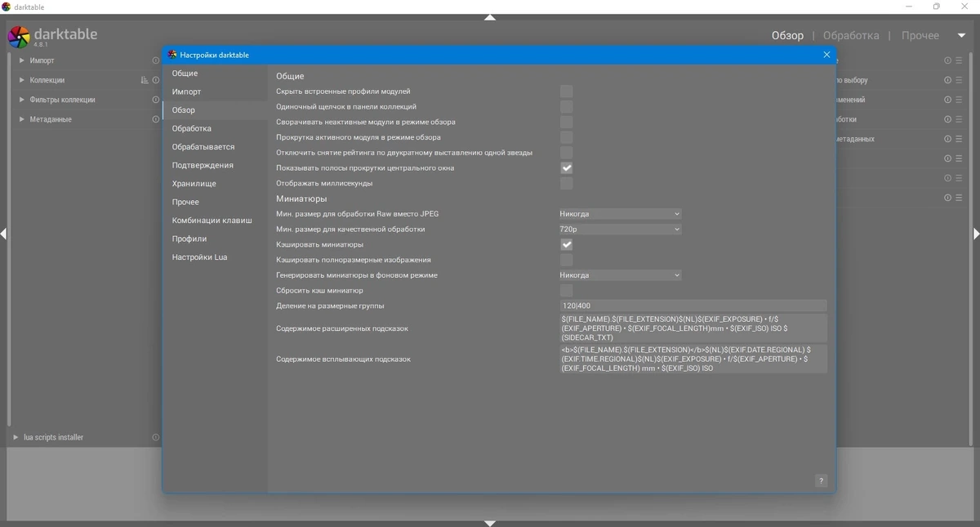This screenshot has width=980, height=527.
Task: Reset the Метаданные module with its icon
Action: [x=156, y=119]
